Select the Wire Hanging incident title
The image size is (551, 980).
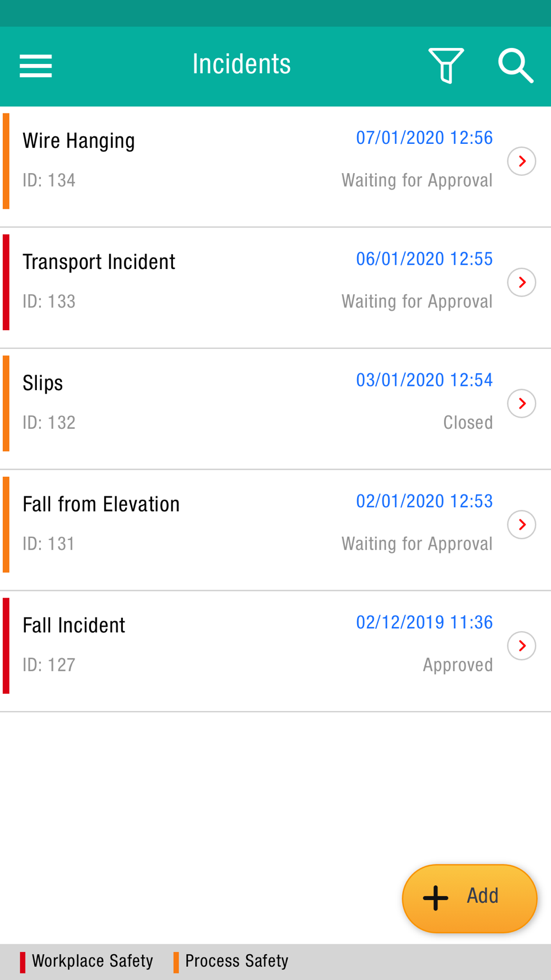pos(79,141)
